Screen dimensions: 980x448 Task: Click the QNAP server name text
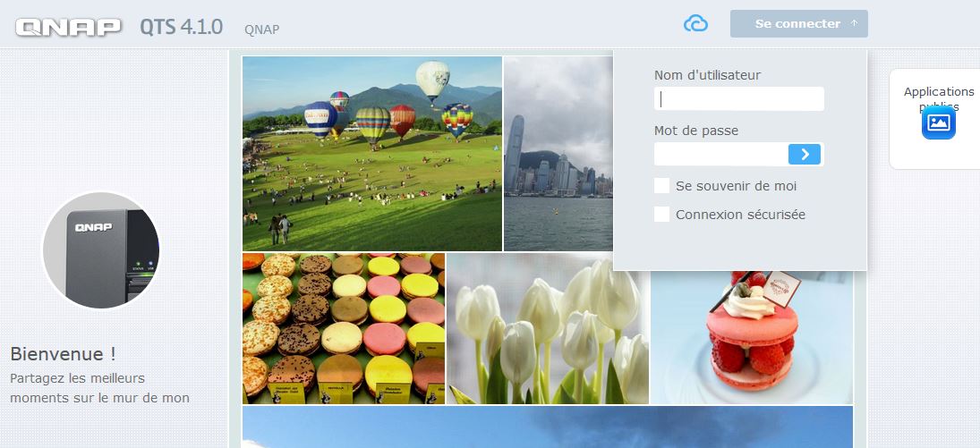[262, 30]
